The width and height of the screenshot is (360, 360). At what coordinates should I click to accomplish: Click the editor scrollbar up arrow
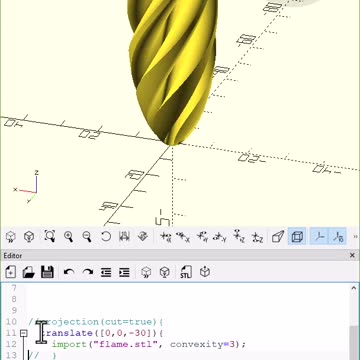click(x=354, y=289)
